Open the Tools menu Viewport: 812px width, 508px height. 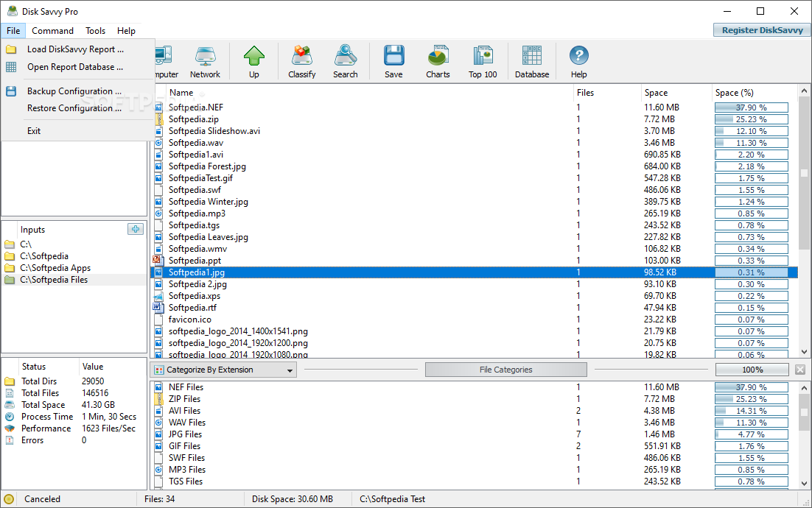(95, 30)
